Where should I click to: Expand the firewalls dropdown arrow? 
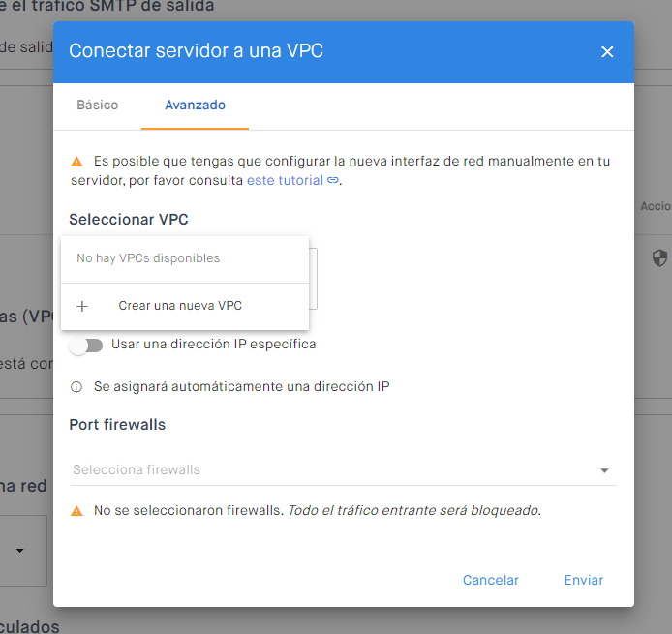[x=604, y=470]
